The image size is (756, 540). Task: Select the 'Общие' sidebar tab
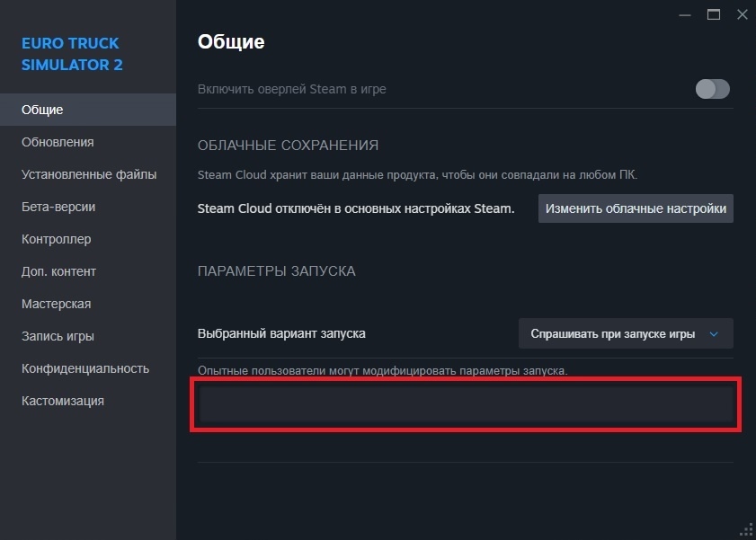coord(42,110)
